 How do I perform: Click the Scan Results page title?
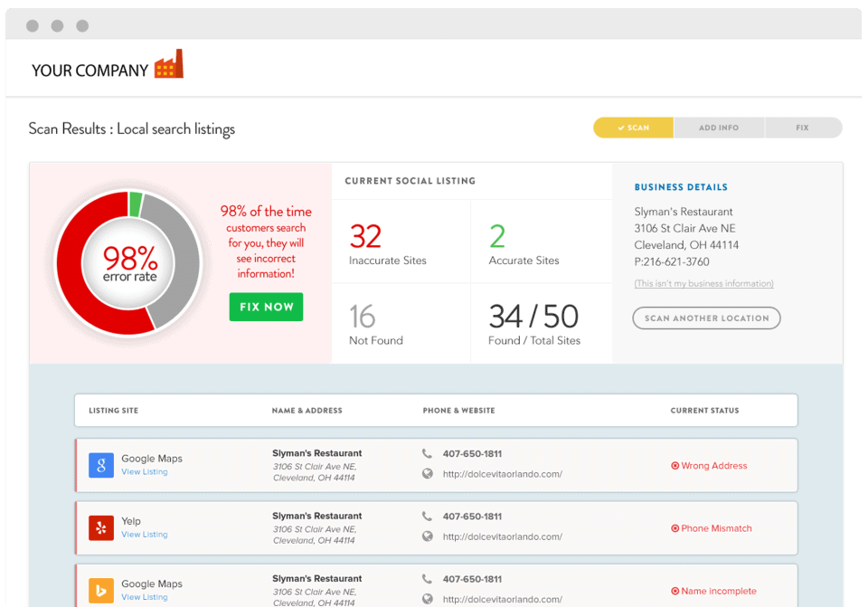pyautogui.click(x=132, y=129)
